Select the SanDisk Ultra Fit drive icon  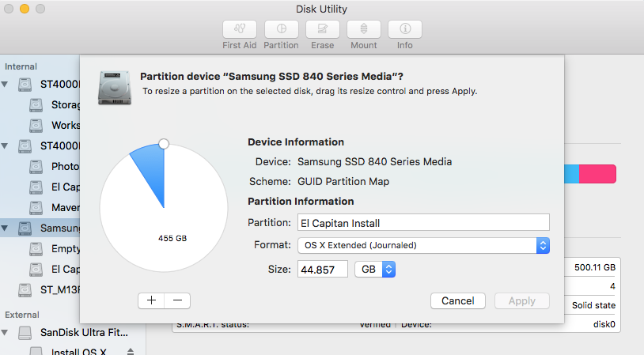click(x=25, y=333)
